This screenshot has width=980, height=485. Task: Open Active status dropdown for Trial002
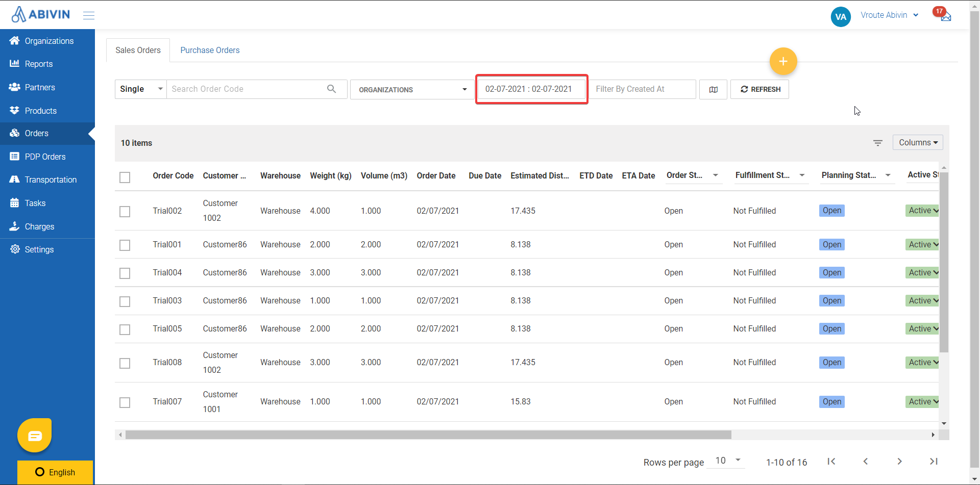[x=923, y=210]
